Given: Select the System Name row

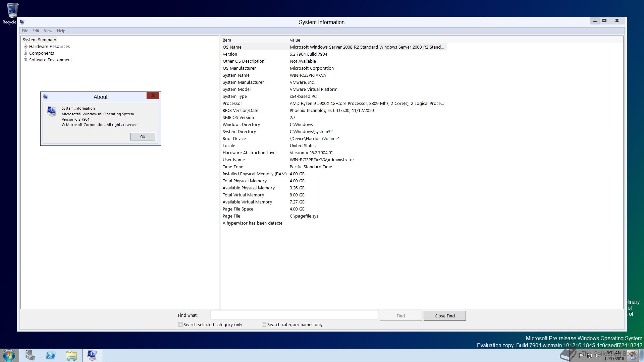Looking at the screenshot, I should click(x=334, y=75).
